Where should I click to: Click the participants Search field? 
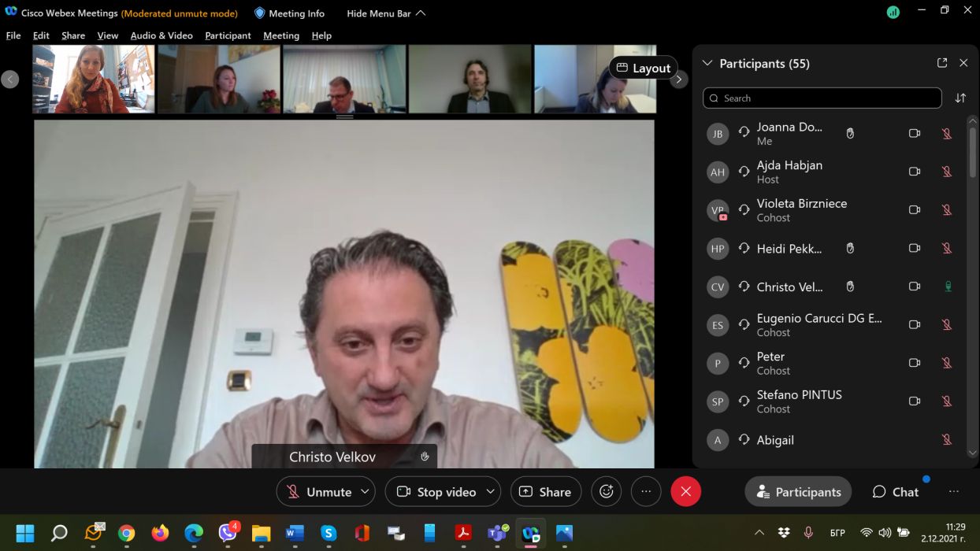click(822, 98)
